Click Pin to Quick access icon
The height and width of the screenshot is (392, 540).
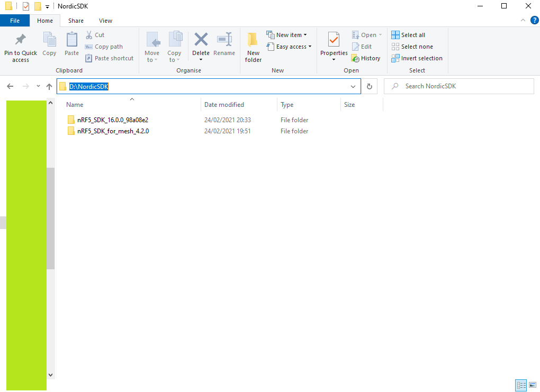coord(20,40)
